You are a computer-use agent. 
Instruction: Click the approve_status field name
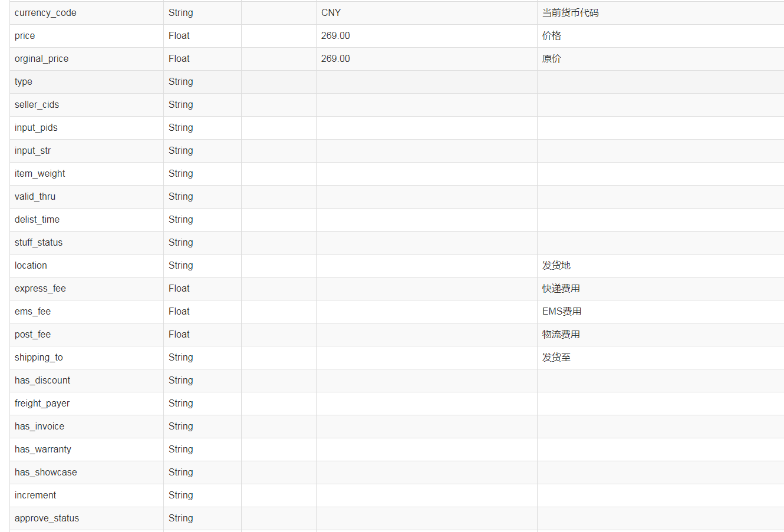pos(47,518)
